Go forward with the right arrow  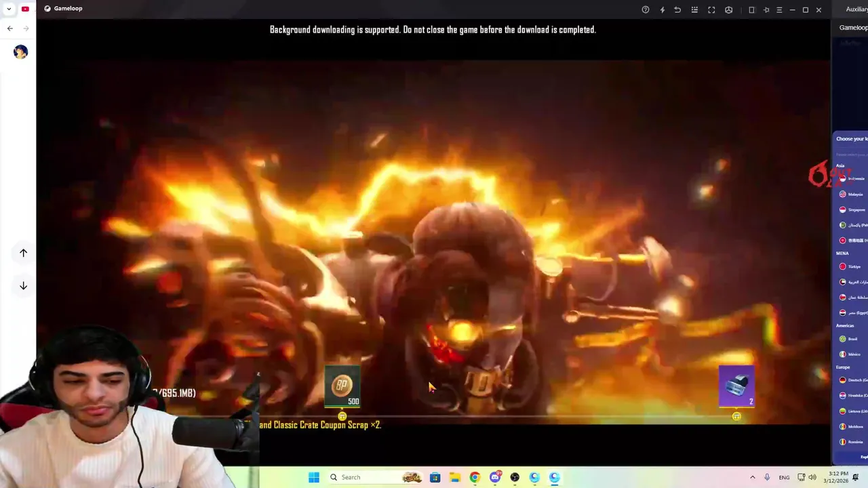tap(26, 28)
